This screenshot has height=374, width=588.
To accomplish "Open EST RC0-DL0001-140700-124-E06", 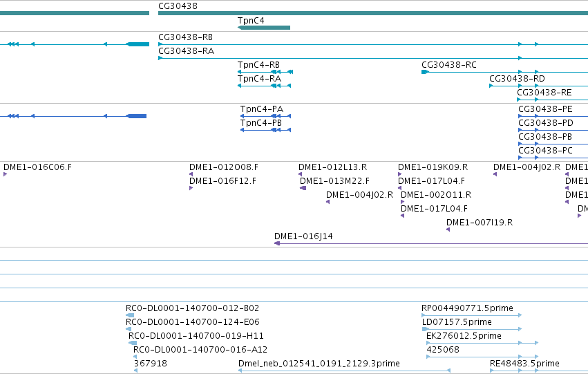I will coord(129,329).
